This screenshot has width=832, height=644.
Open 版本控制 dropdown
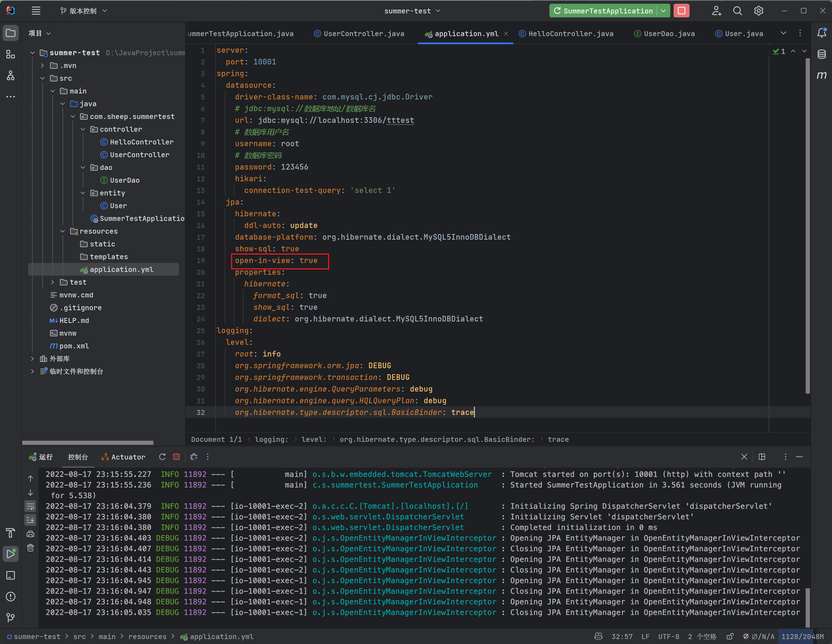[x=84, y=11]
